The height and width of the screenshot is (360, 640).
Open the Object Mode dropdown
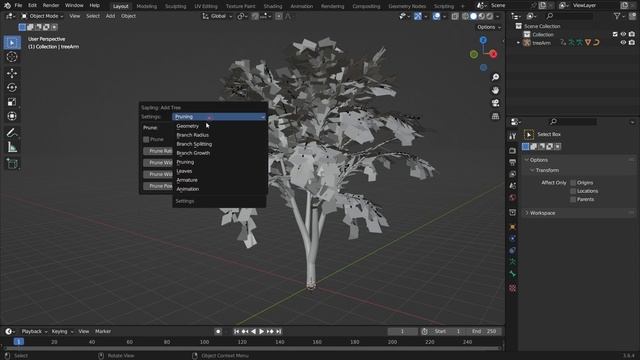point(42,16)
